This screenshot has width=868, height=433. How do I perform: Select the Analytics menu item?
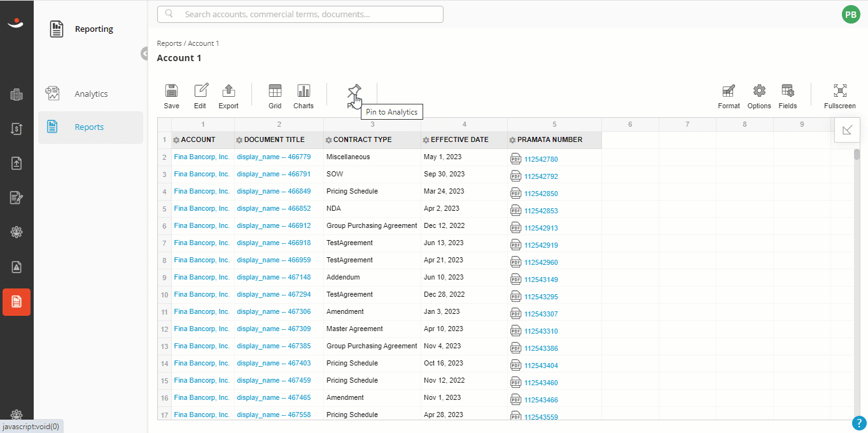click(x=90, y=94)
